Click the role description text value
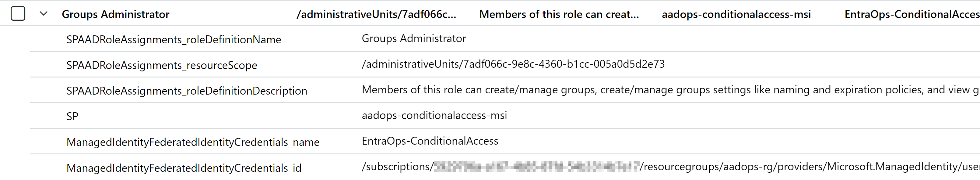This screenshot has width=980, height=180. pos(671,90)
